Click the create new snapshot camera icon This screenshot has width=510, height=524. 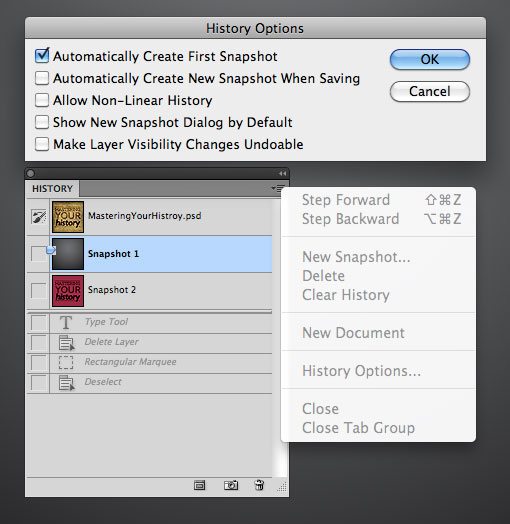(231, 485)
